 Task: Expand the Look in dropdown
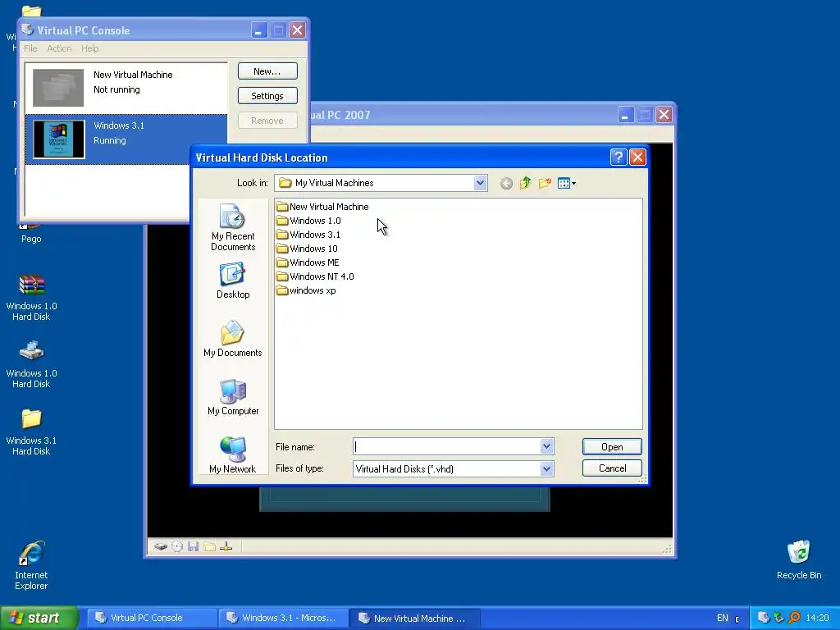coord(480,183)
